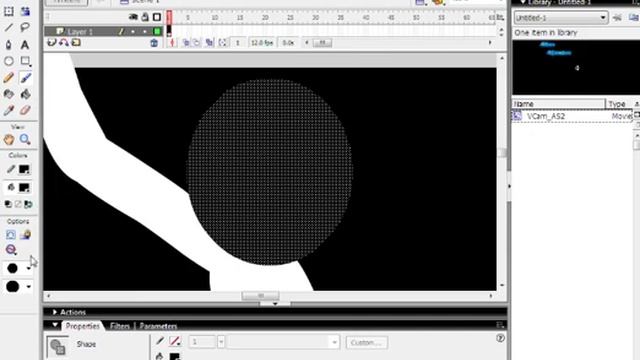The width and height of the screenshot is (640, 360).
Task: Select the Hand tool
Action: click(x=9, y=140)
